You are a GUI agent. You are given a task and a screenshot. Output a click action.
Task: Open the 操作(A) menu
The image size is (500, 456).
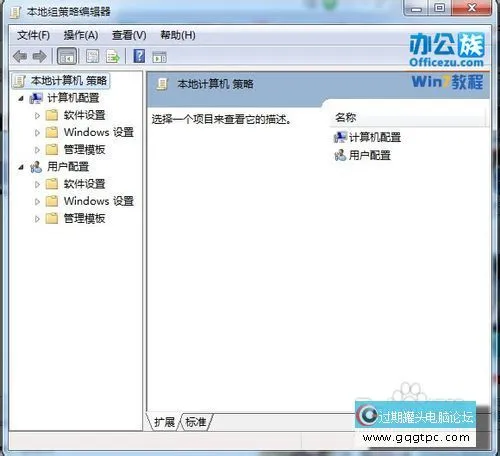coord(81,35)
